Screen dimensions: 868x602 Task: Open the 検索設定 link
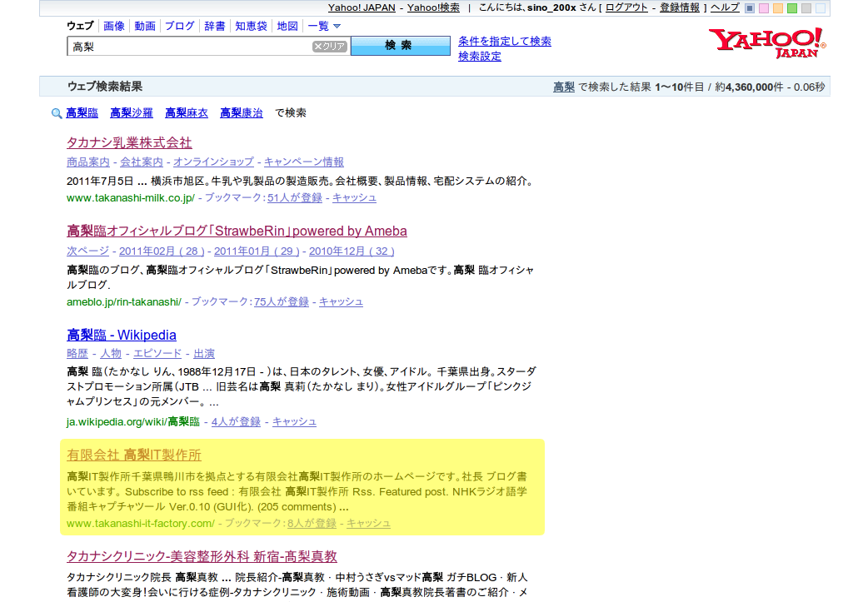tap(479, 57)
